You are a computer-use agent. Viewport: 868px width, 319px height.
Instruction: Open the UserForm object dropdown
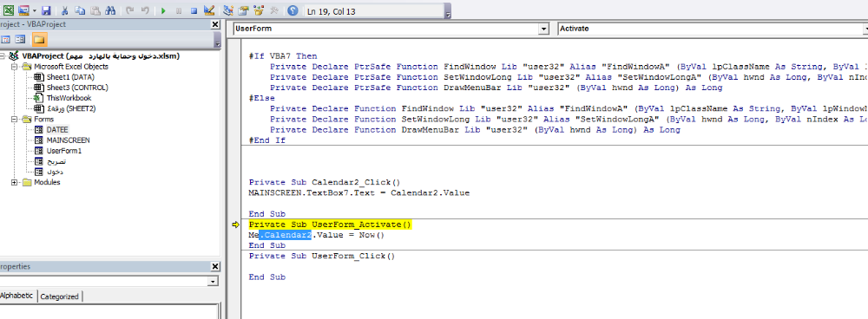(x=543, y=29)
